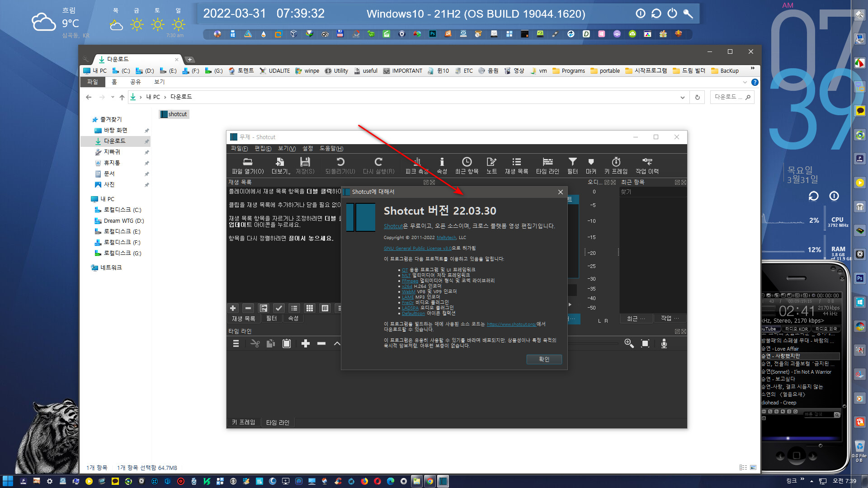Open the 보기 ribbon tab in Explorer
This screenshot has height=488, width=868.
[x=160, y=82]
